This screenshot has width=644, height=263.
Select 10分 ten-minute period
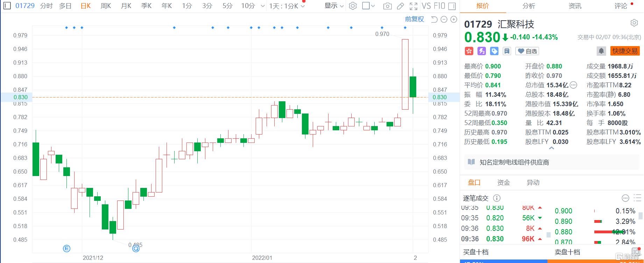tap(248, 6)
